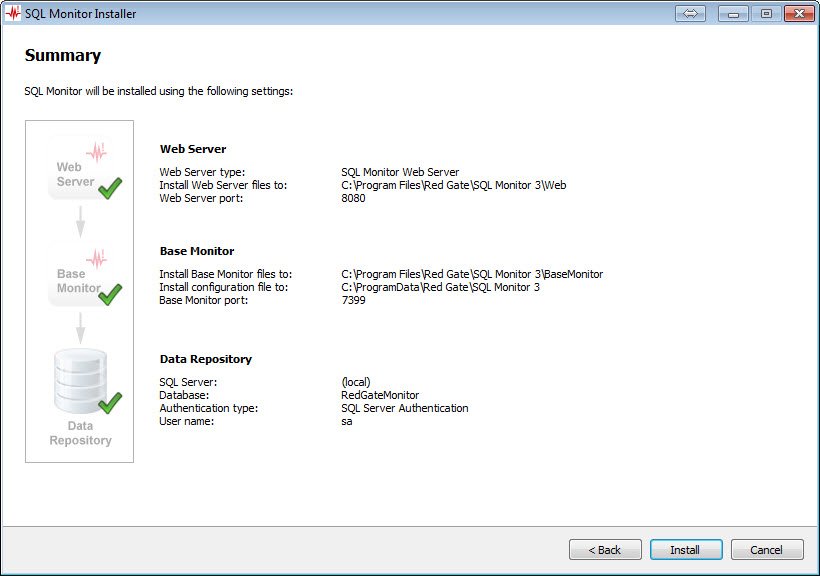
Task: Click the double-arrow title bar button
Action: pyautogui.click(x=690, y=14)
